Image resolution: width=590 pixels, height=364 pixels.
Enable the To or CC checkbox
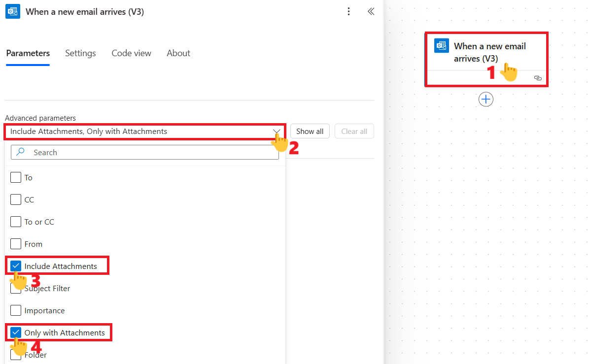(x=16, y=222)
